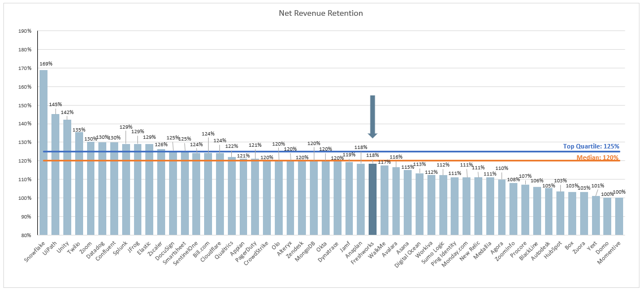
Task: Select the 145% data label for UiPath
Action: coord(55,104)
